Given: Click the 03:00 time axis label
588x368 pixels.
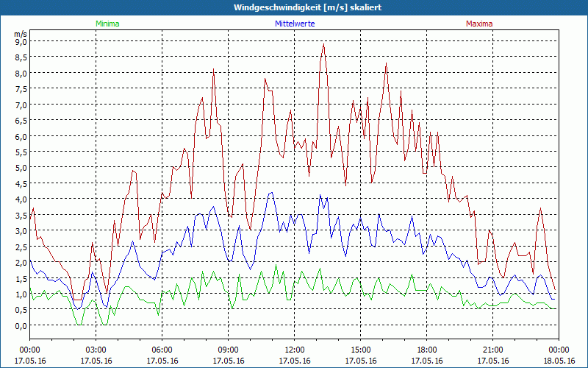Looking at the screenshot, I should [96, 350].
